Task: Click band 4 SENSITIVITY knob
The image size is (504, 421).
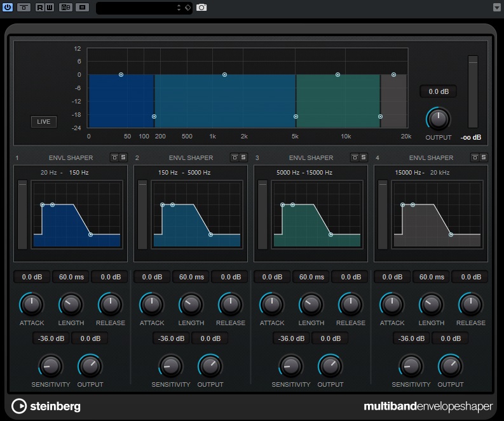Action: [x=411, y=366]
